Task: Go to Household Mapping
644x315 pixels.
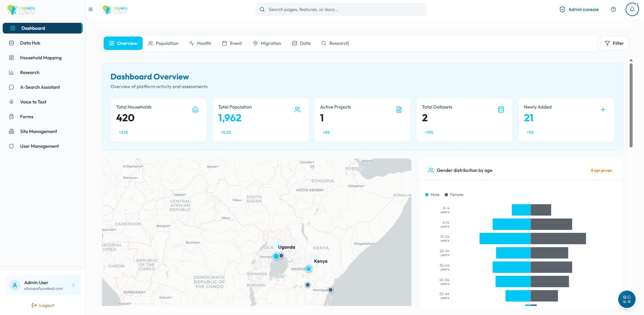Action: click(x=43, y=58)
